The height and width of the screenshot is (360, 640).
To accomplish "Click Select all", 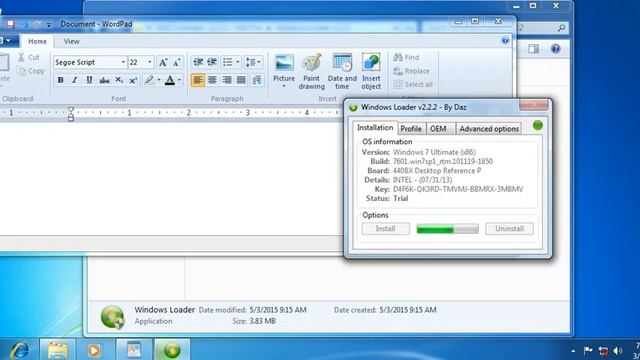I will coord(413,84).
